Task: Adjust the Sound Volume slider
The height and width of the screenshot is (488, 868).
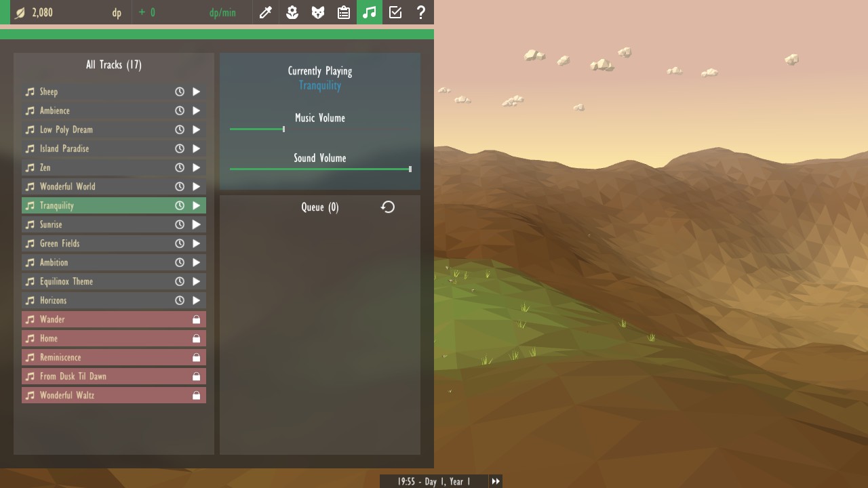Action: pos(410,169)
